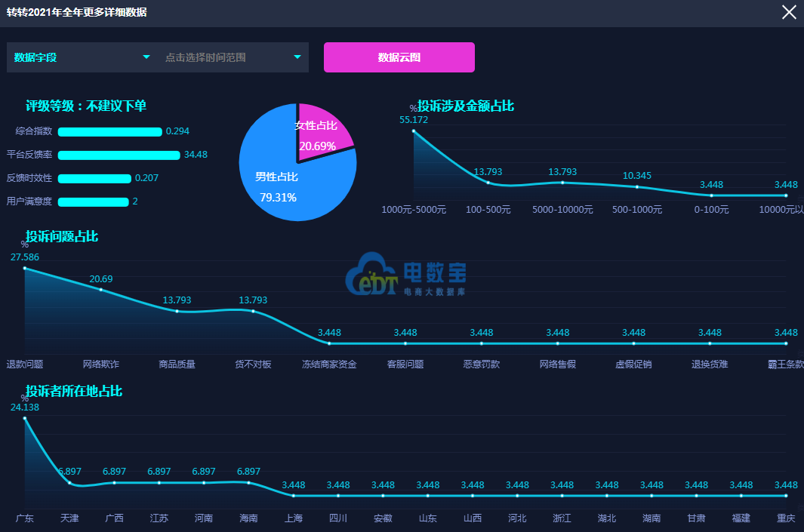Screen dimensions: 804x532
Task: Select the 10.345 point for 500-1000元
Action: tap(636, 186)
